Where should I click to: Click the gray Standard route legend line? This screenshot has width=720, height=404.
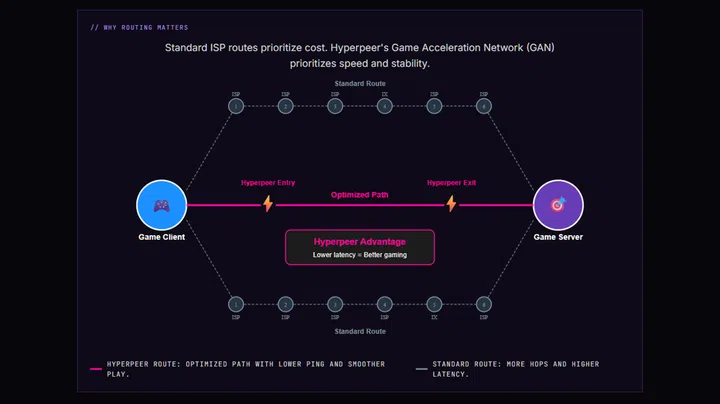coord(422,369)
